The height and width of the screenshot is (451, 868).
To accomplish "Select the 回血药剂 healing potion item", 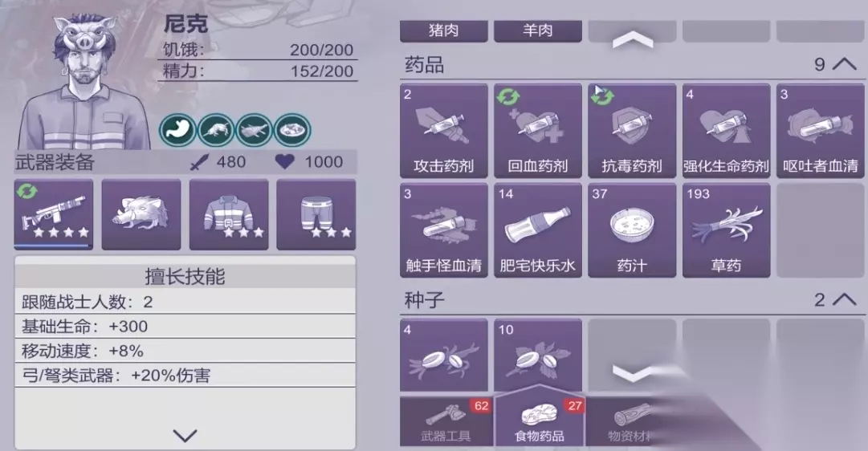I will pyautogui.click(x=537, y=131).
